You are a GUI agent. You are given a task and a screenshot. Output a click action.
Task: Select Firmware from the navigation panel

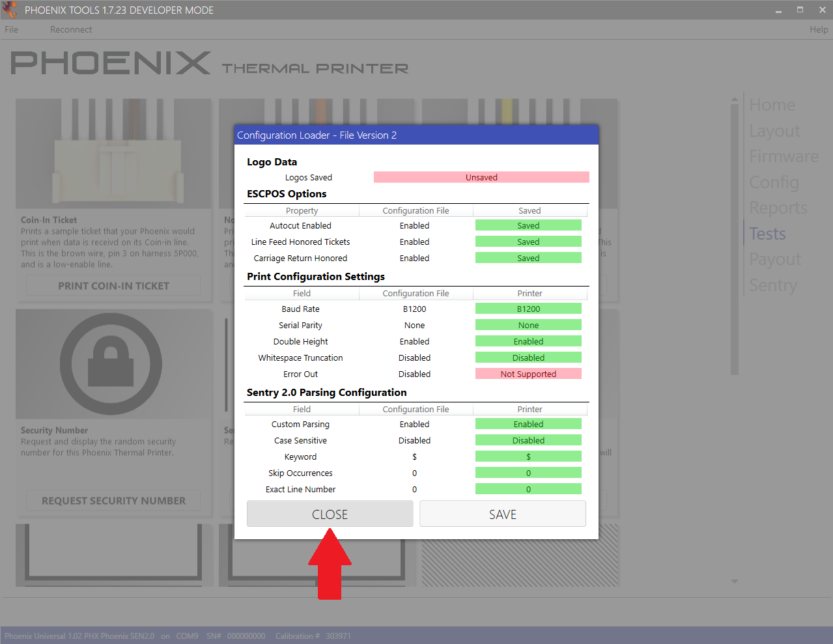784,156
